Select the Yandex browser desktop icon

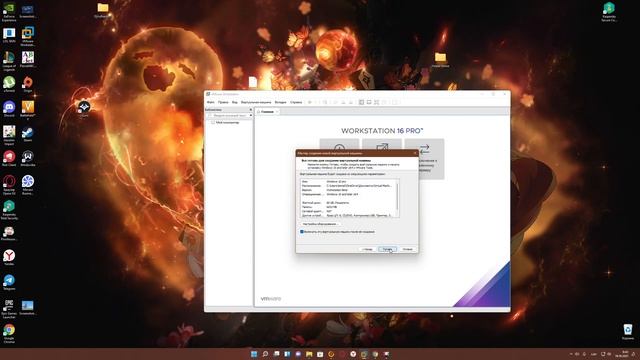click(x=9, y=258)
